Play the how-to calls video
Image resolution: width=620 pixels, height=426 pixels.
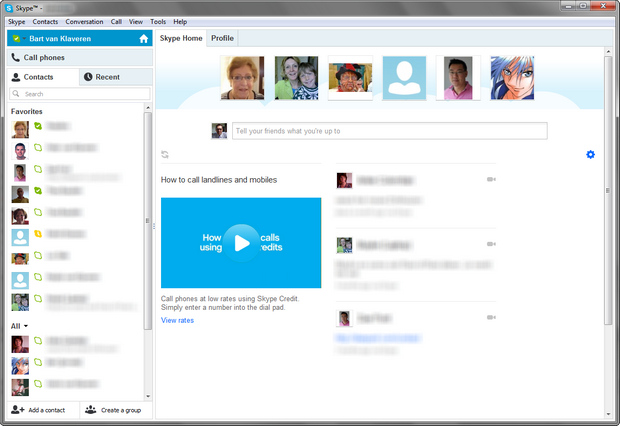point(241,243)
